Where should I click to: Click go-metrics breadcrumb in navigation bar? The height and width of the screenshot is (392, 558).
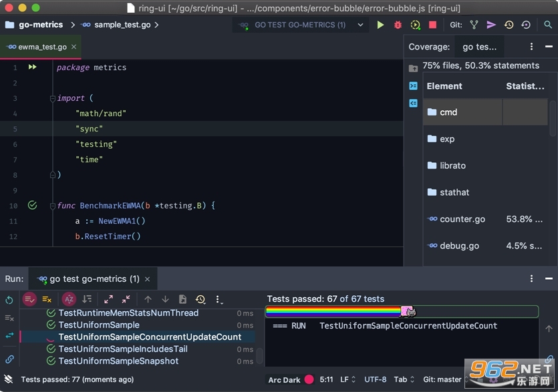34,25
